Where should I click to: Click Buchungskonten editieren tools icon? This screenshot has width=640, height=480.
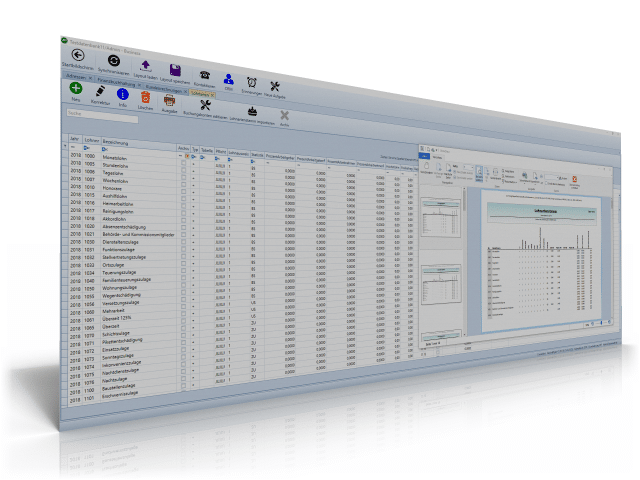pos(205,105)
